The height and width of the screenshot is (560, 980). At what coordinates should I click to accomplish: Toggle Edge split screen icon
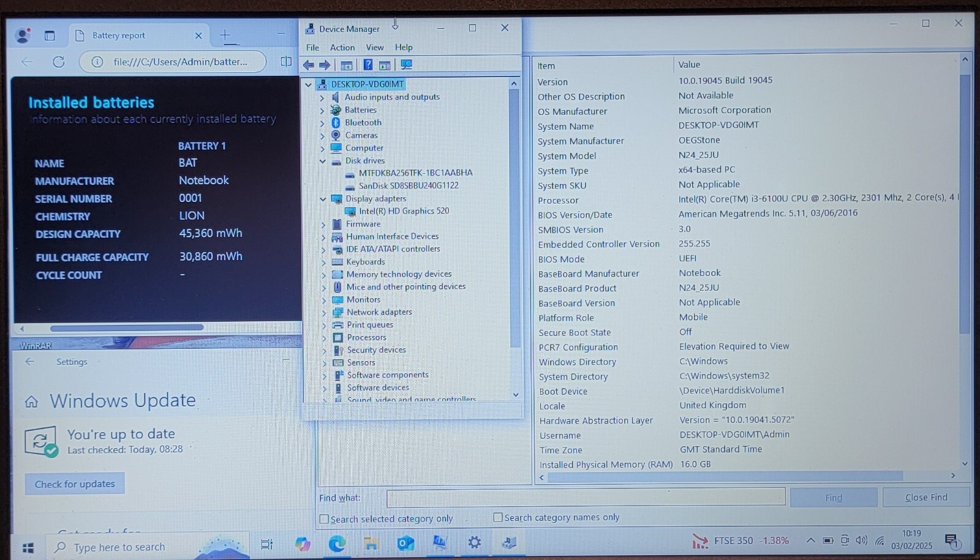coord(286,61)
